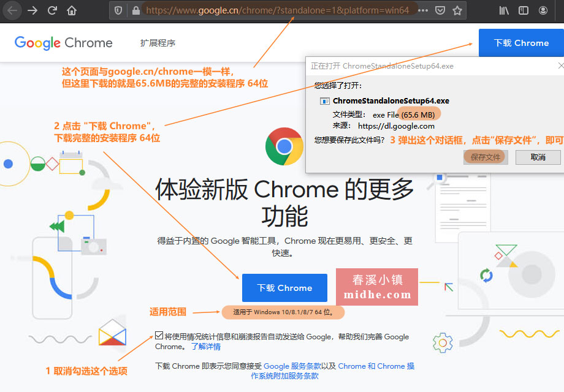This screenshot has height=392, width=564.
Task: Click 取消 in the dialog
Action: click(538, 157)
